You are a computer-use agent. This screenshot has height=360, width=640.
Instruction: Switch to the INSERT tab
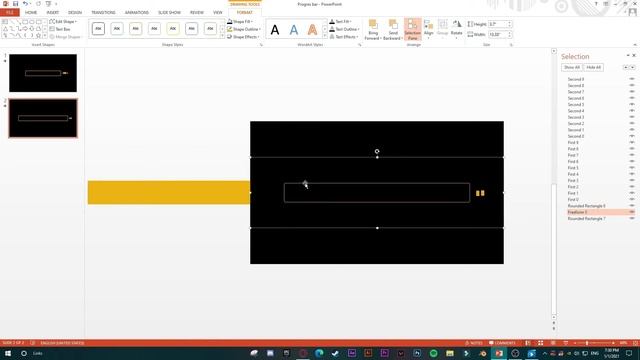(x=53, y=12)
